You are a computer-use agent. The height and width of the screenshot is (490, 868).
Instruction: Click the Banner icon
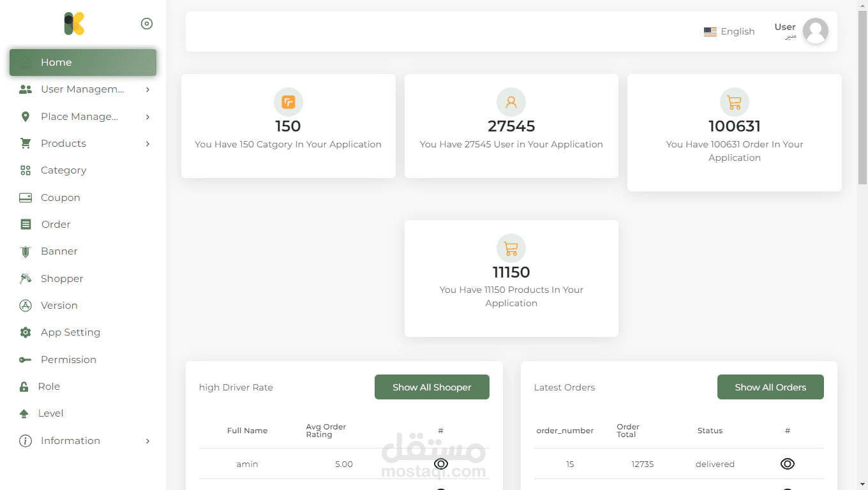(26, 251)
